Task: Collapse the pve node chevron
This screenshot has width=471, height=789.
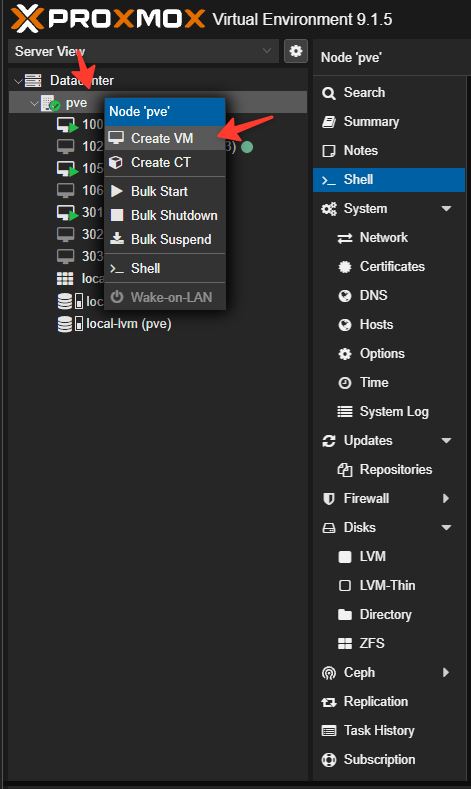Action: click(x=34, y=104)
